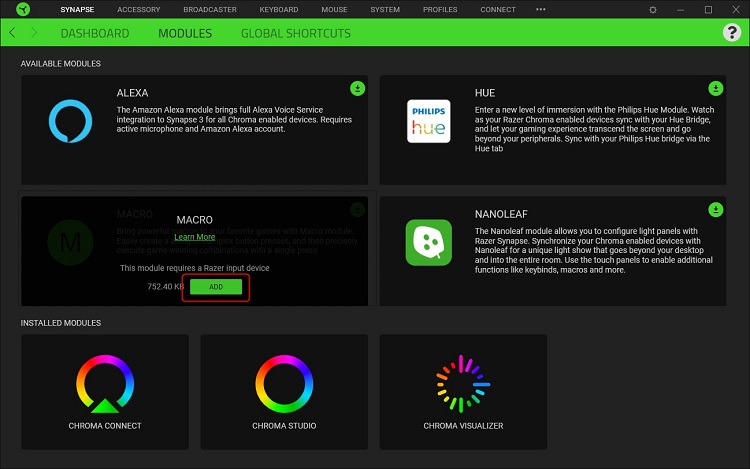Click the Hue module description text
The height and width of the screenshot is (469, 750).
tap(595, 129)
